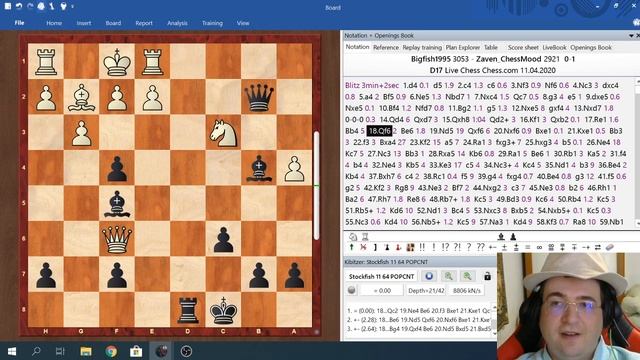
Task: Open the Notation pane dropdown arrow
Action: pyautogui.click(x=631, y=36)
